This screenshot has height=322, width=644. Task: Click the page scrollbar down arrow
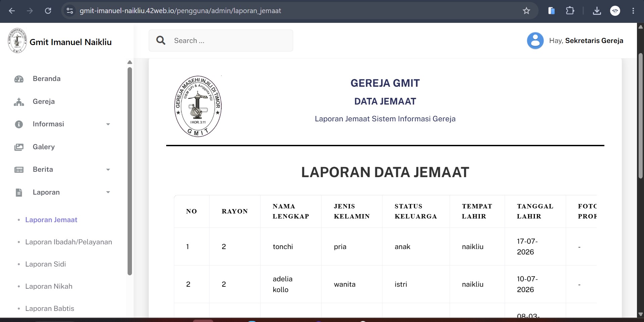click(641, 314)
